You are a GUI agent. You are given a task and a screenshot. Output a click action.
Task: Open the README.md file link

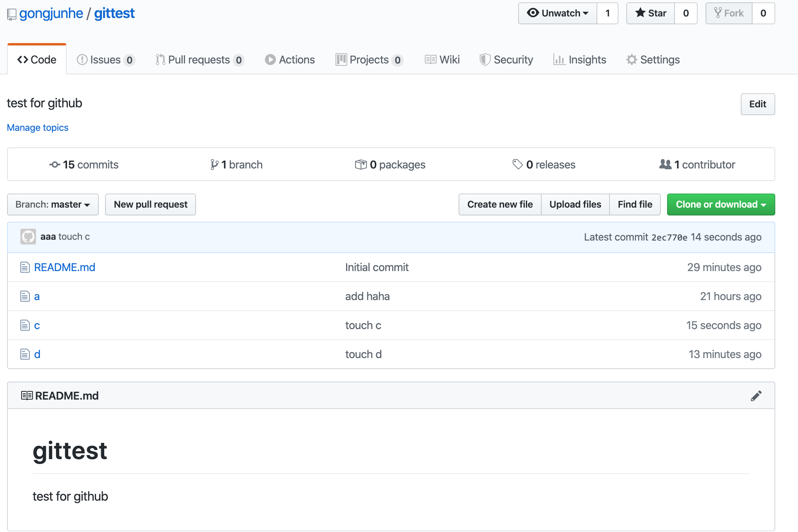tap(65, 267)
